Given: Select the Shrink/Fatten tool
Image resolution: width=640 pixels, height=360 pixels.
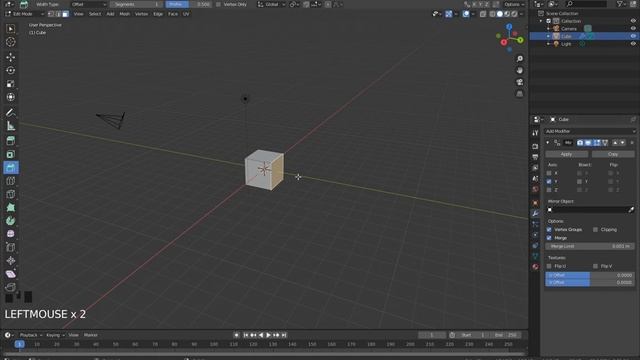Looking at the screenshot, I should tap(11, 260).
